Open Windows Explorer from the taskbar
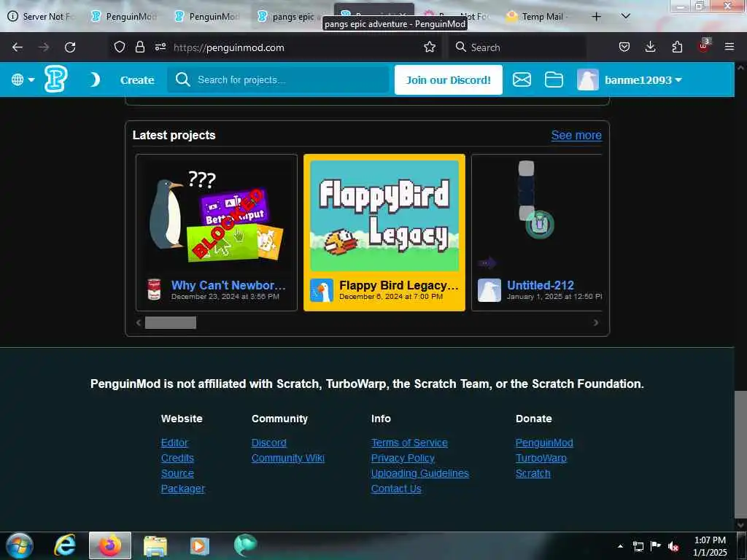The image size is (747, 560). pos(155,545)
